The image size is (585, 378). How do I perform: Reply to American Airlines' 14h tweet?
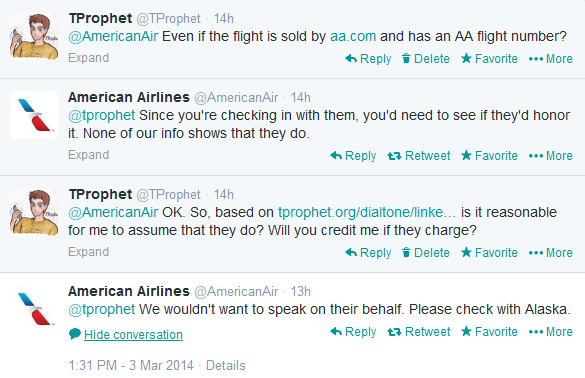click(x=353, y=156)
